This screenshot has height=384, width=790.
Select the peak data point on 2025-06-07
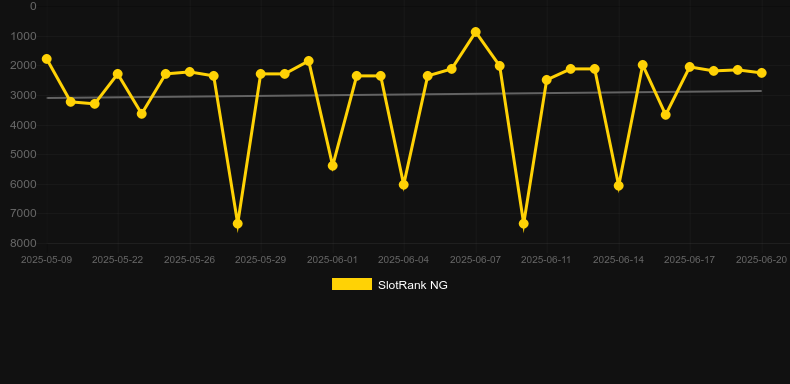[476, 32]
